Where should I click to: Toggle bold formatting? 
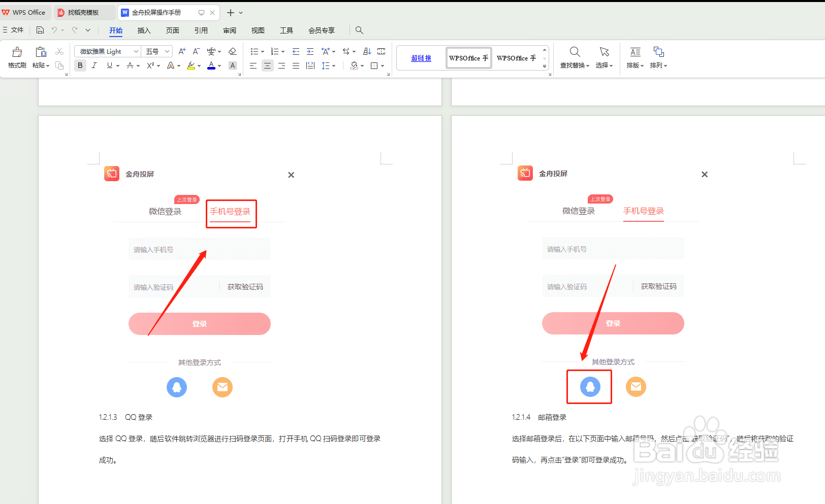tap(80, 65)
